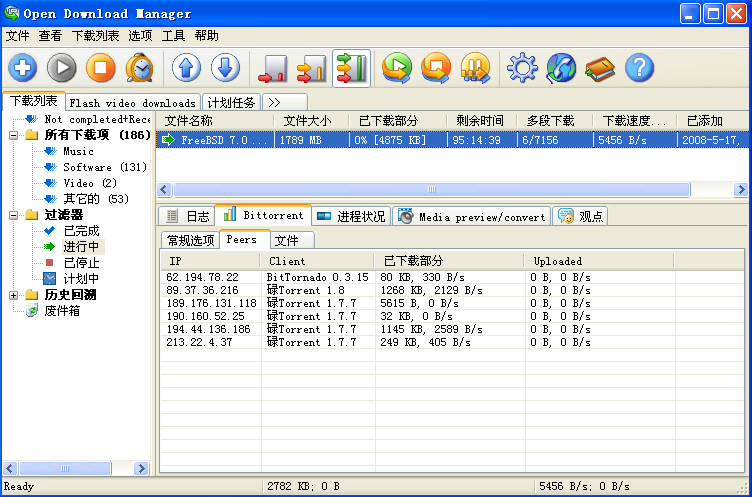Move the download down with the down arrow icon
The image size is (752, 497).
(225, 68)
